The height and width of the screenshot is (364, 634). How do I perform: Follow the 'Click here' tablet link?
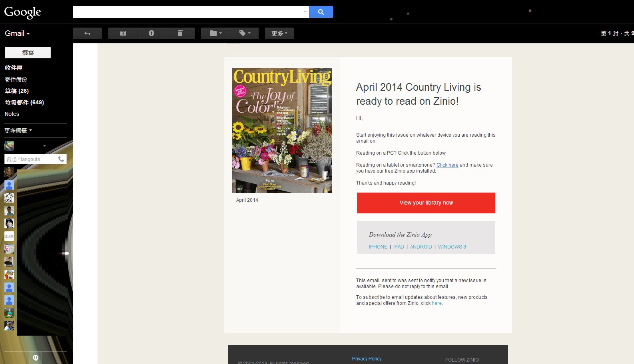tap(447, 165)
